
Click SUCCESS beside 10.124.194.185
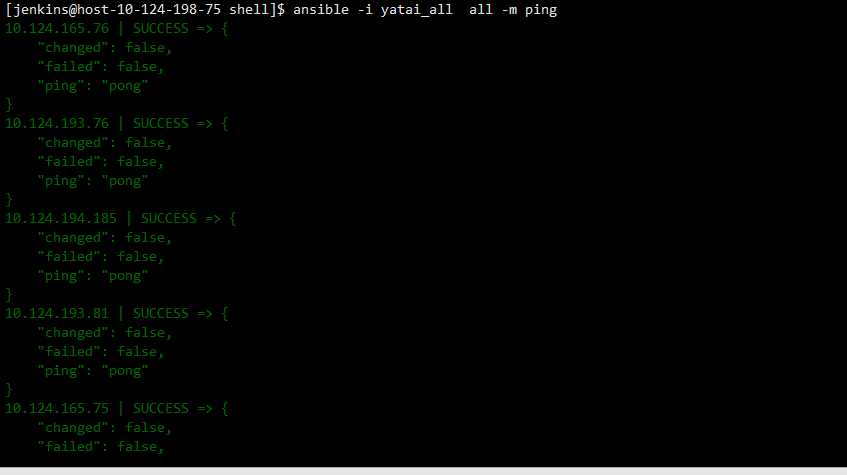pos(169,219)
